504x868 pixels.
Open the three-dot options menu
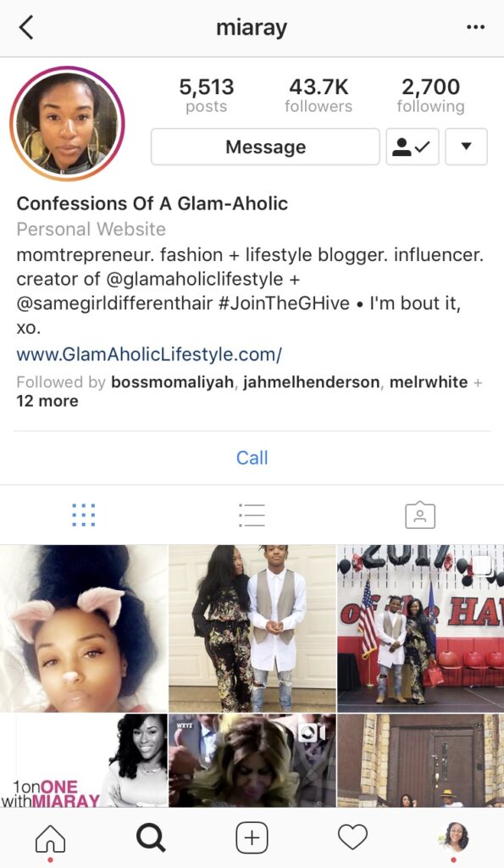point(475,27)
